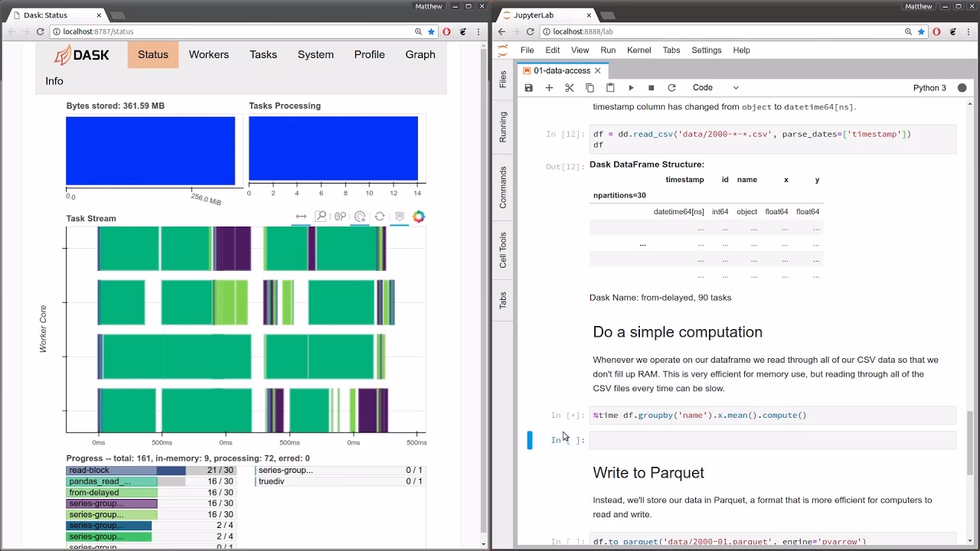Open the Cell Tools sidebar panel
The image size is (980, 551).
503,247
